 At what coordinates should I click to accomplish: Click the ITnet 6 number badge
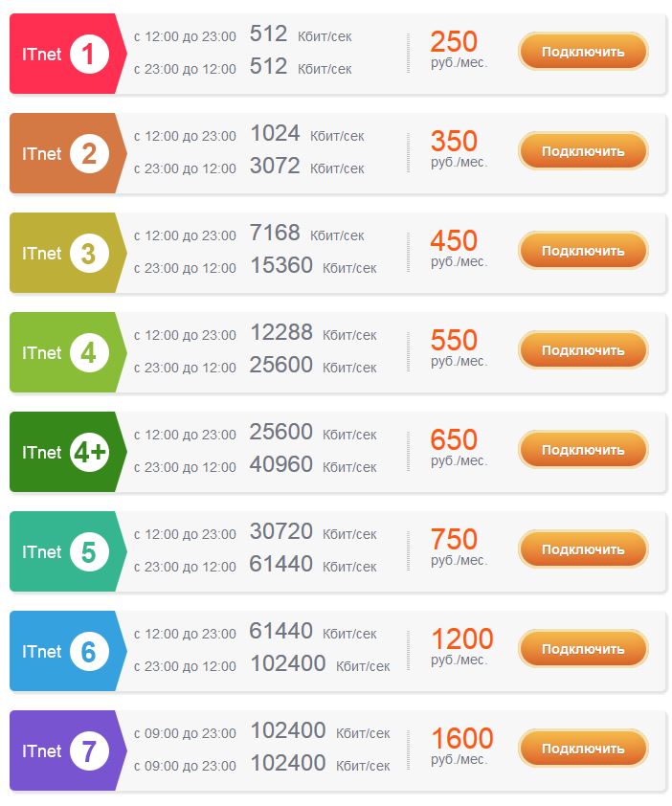click(89, 652)
